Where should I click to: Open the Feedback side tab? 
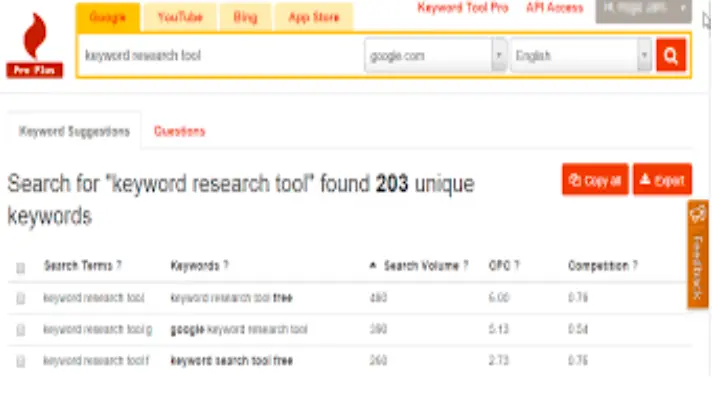(x=698, y=254)
